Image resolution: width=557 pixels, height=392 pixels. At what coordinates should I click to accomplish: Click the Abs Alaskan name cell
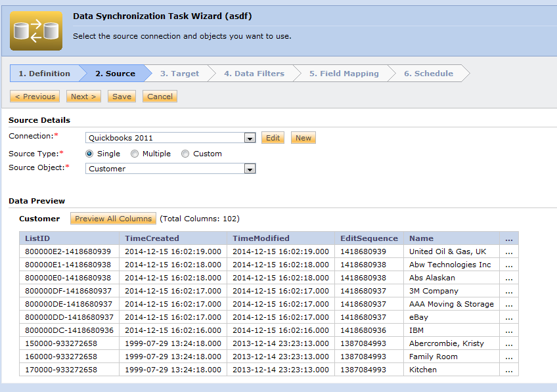coord(451,278)
